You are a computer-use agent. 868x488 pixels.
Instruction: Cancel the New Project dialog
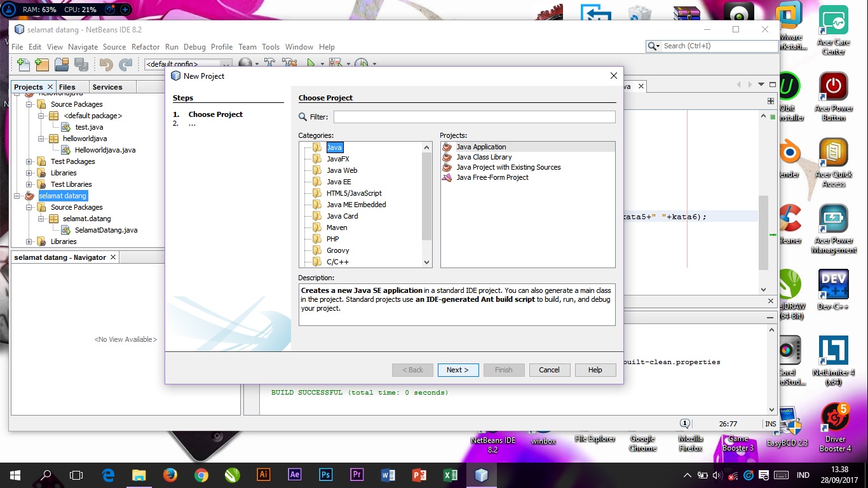[549, 370]
